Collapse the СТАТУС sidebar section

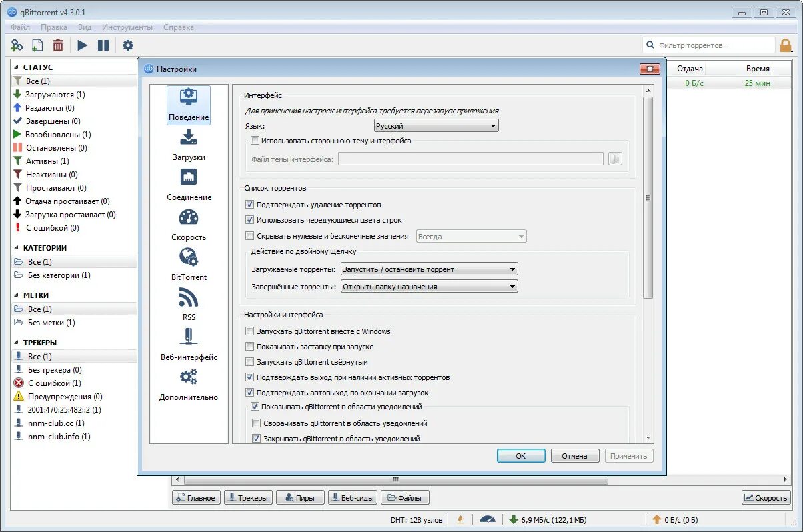click(17, 67)
